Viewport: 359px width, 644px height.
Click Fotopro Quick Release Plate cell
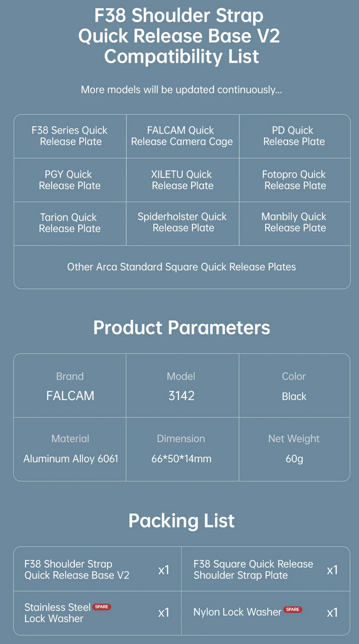(x=294, y=180)
